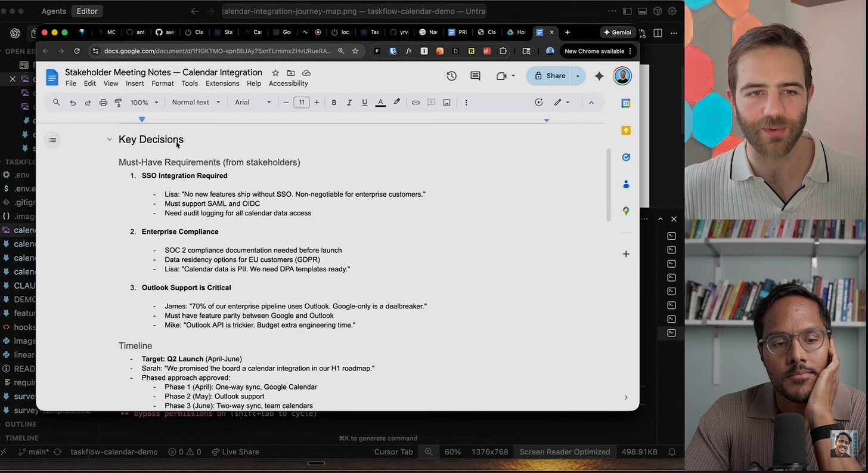
Task: Open the Insert menu
Action: pos(135,84)
